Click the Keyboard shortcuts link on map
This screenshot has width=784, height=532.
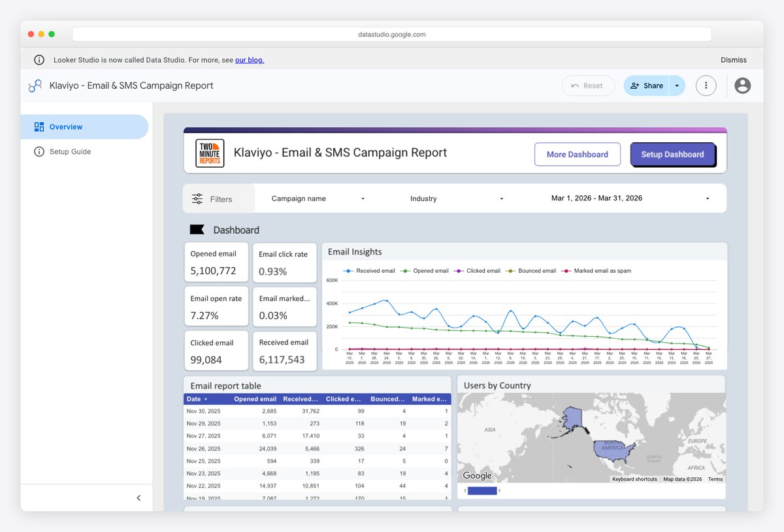pos(634,479)
